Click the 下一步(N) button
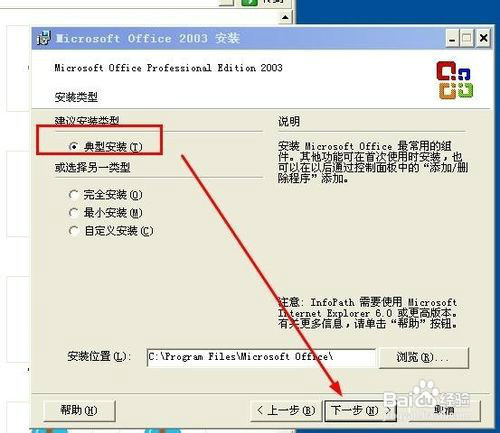This screenshot has height=433, width=500. point(360,410)
